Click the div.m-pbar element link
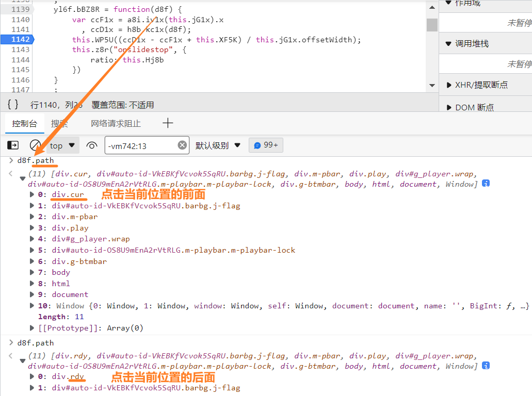Screen dimensions: 532x396 (x=75, y=217)
